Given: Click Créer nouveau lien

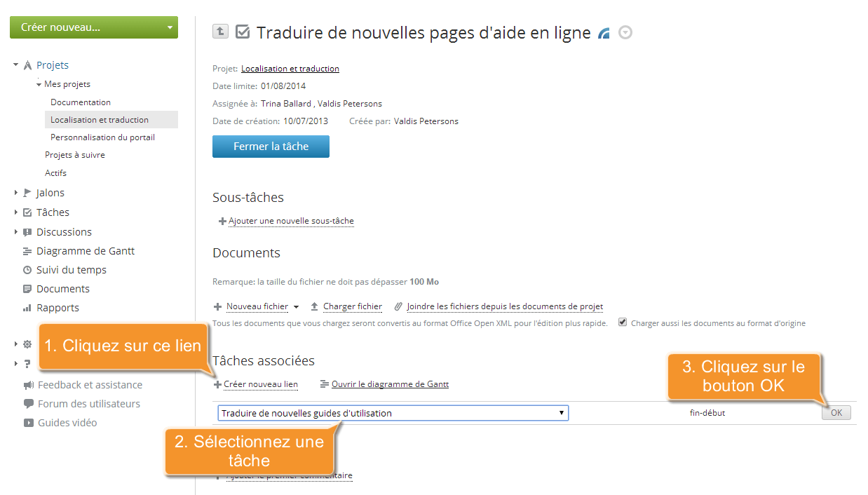Looking at the screenshot, I should [x=261, y=384].
